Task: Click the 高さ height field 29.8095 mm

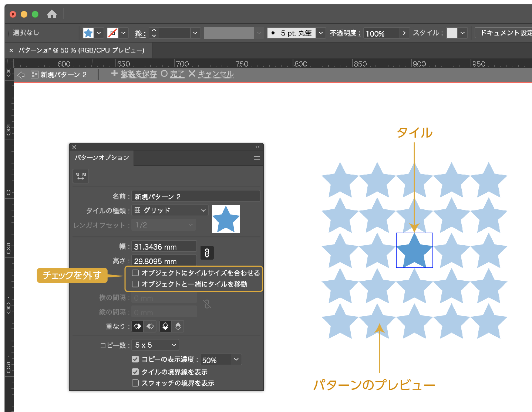Action: (164, 261)
